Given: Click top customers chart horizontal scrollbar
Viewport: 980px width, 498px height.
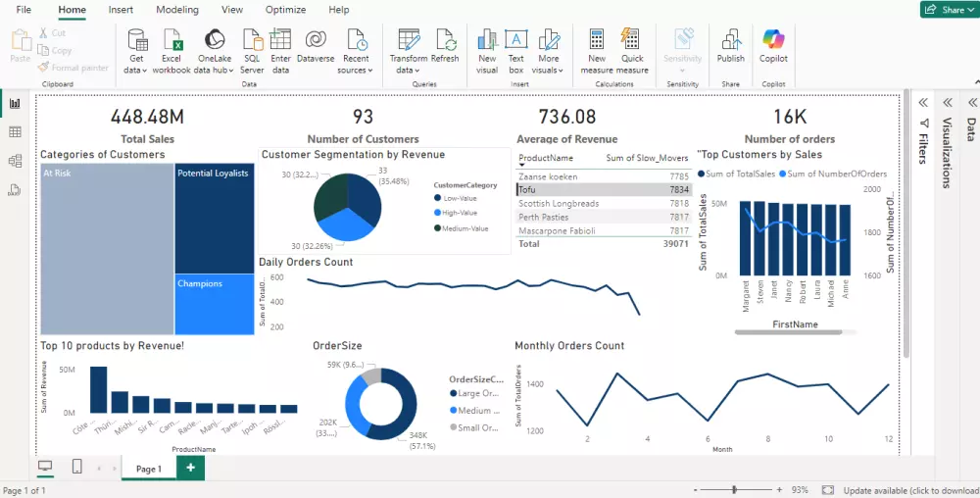Looking at the screenshot, I should (x=788, y=332).
